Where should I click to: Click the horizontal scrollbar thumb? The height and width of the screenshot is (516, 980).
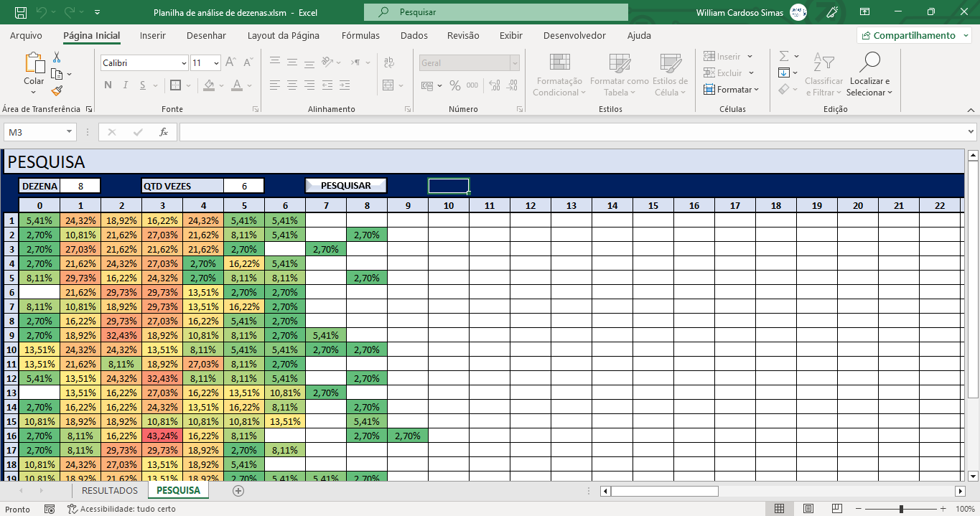(x=665, y=491)
